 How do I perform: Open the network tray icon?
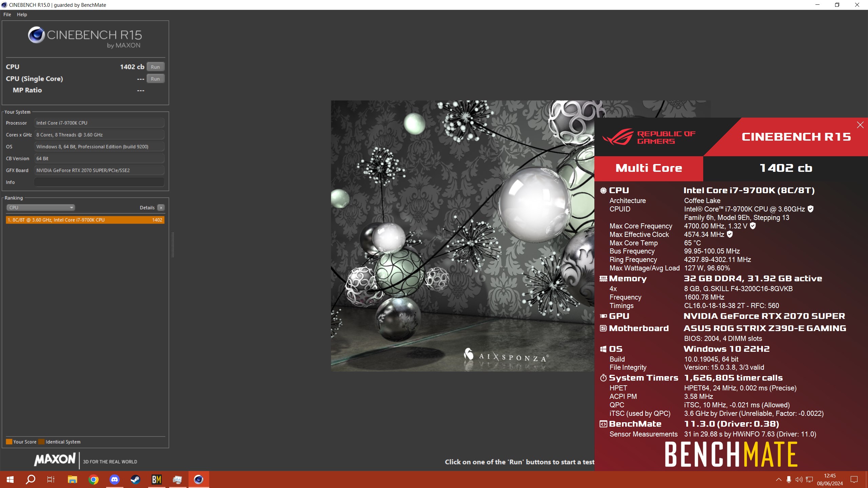tap(809, 480)
